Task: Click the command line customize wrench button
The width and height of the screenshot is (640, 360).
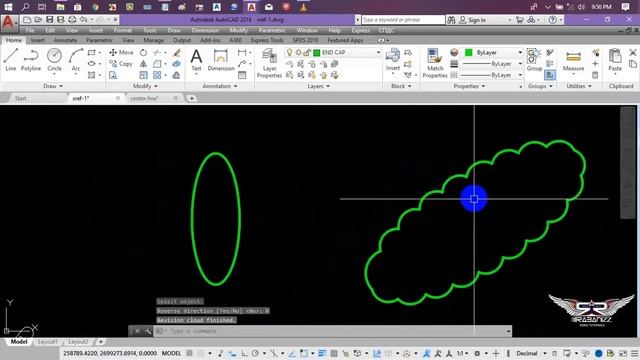Action: (x=147, y=331)
